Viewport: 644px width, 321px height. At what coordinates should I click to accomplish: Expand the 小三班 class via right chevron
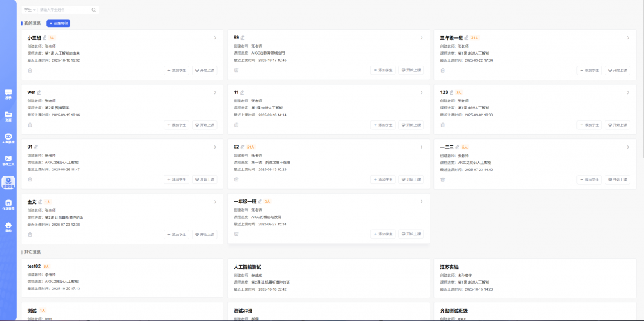pyautogui.click(x=215, y=38)
